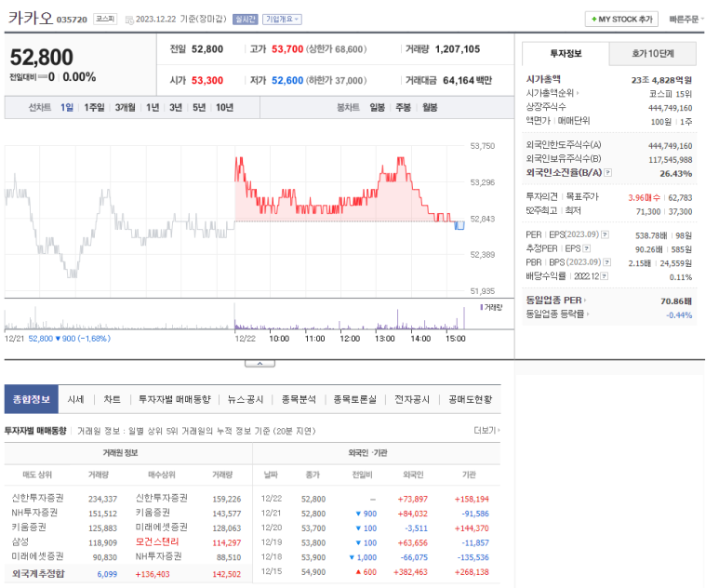Click the 고가 53,700 value

(x=287, y=49)
